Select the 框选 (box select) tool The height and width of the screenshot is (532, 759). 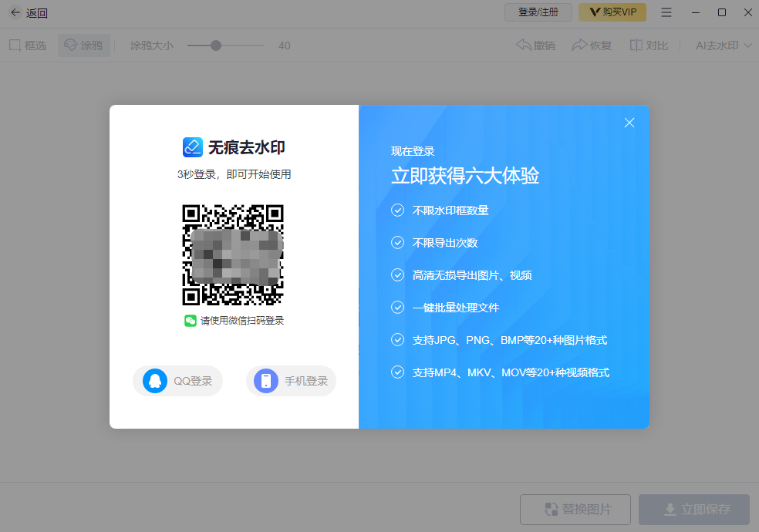click(x=28, y=45)
